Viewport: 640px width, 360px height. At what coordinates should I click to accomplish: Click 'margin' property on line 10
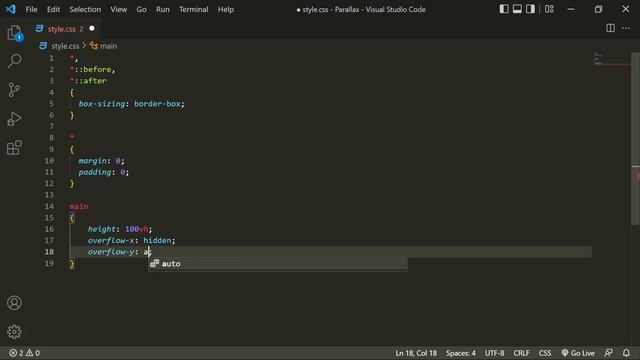point(93,161)
